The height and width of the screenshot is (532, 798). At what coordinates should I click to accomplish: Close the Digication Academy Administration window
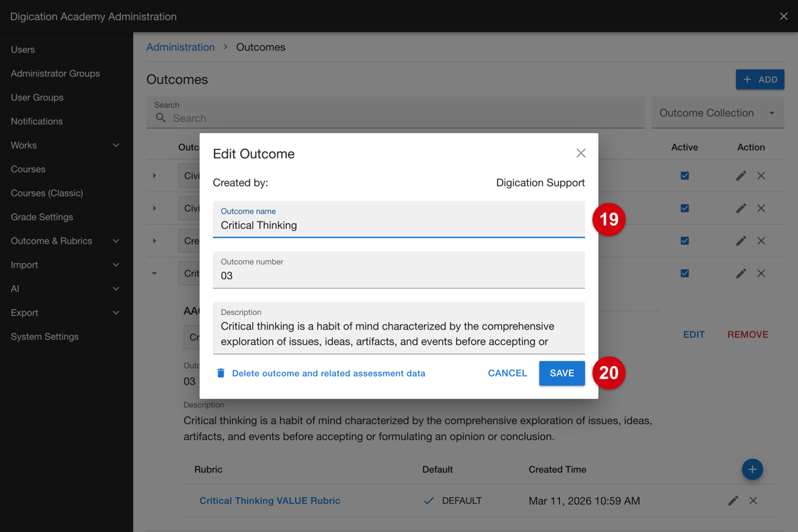coord(784,16)
